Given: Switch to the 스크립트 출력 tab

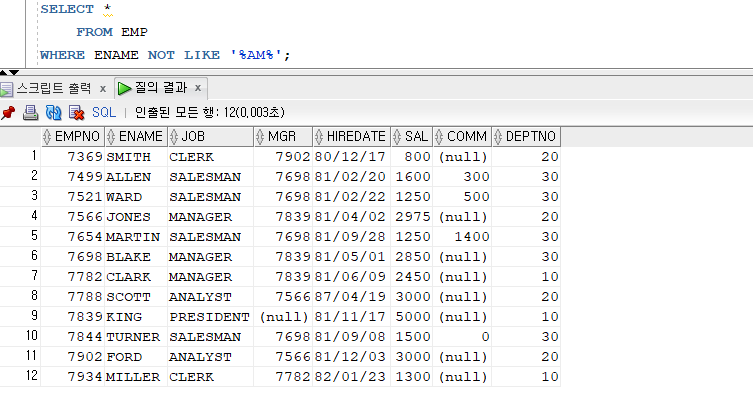Looking at the screenshot, I should [53, 88].
